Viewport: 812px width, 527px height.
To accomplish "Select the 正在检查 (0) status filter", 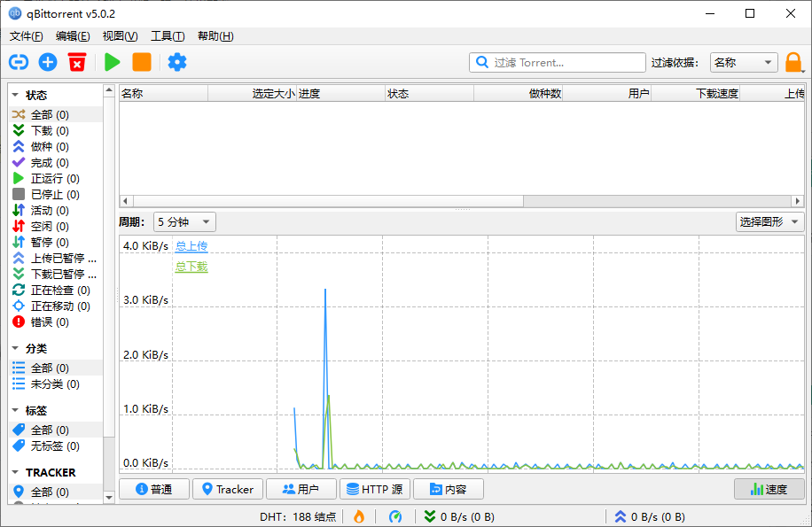I will tap(56, 291).
